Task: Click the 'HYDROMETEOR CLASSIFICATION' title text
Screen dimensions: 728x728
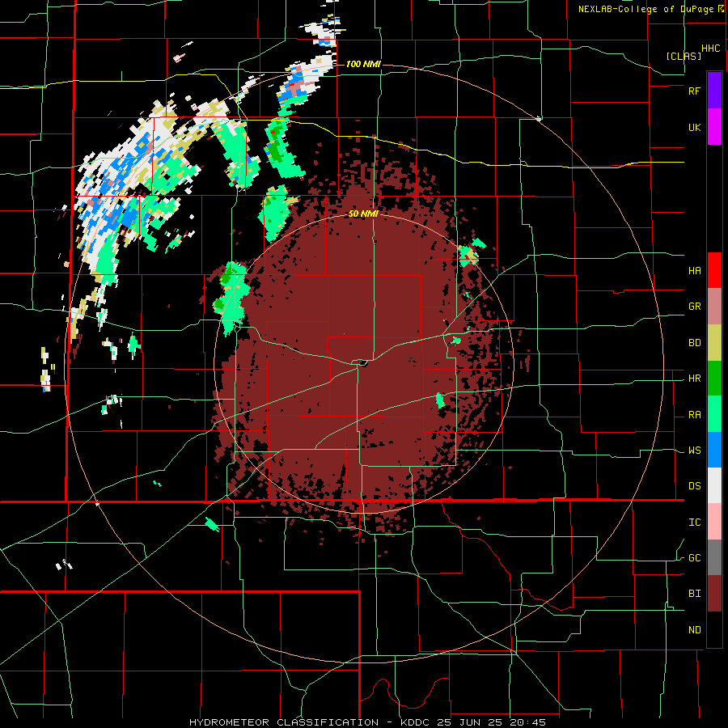Action: 284,722
